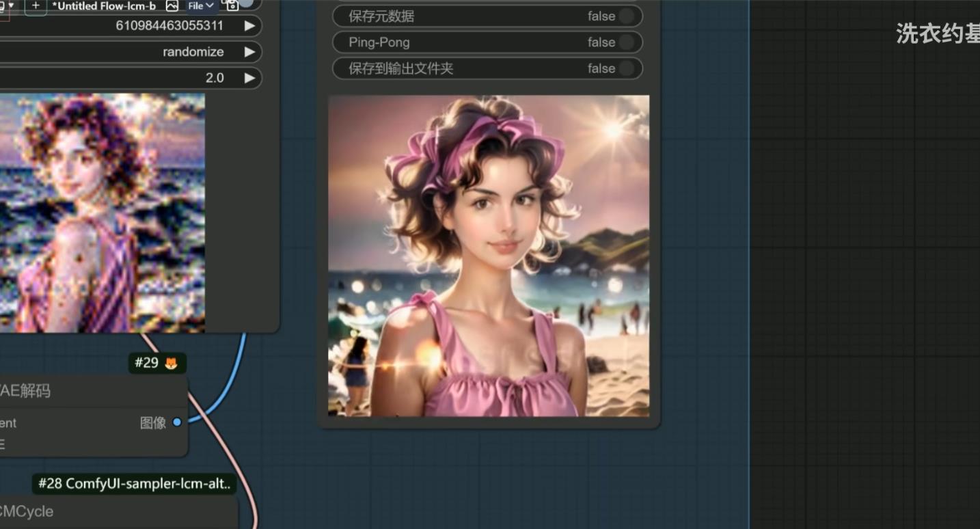Viewport: 980px width, 529px height.
Task: Open the generated portrait output image
Action: (x=489, y=256)
